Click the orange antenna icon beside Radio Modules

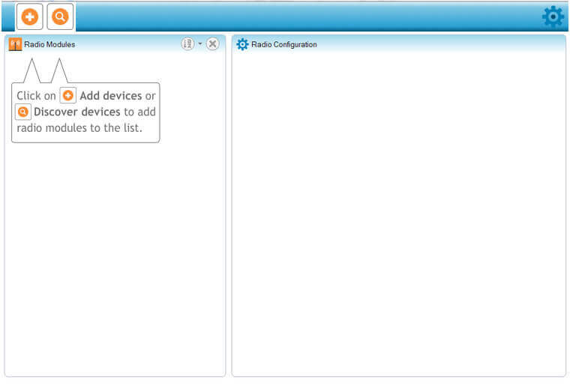click(15, 44)
